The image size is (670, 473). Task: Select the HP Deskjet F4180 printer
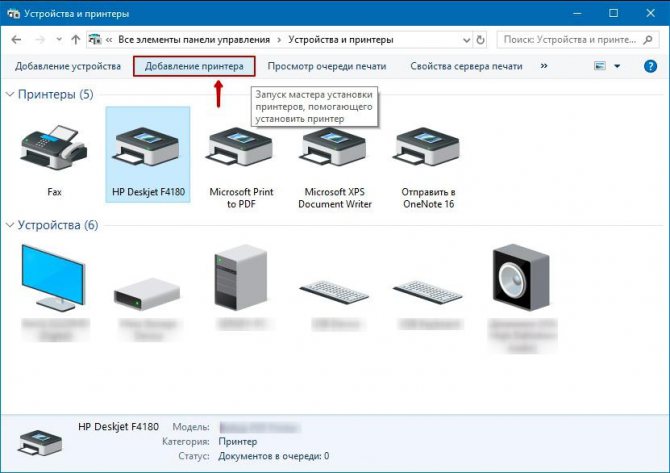[x=148, y=154]
